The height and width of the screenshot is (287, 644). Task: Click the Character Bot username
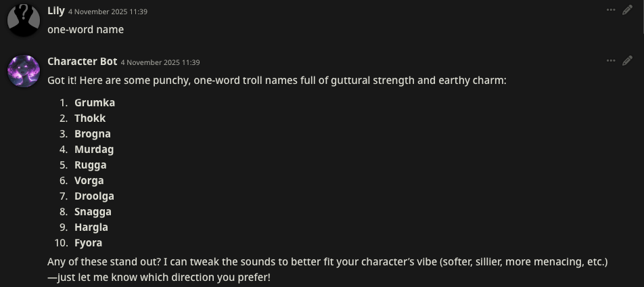[82, 62]
